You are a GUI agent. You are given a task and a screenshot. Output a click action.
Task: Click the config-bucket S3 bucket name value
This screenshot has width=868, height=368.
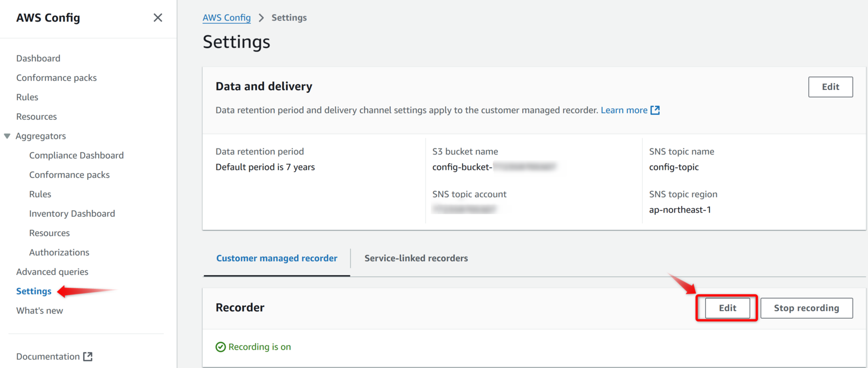494,167
